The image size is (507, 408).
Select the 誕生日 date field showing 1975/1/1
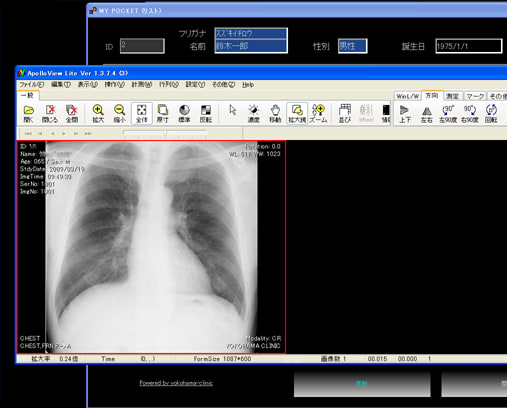tap(468, 46)
